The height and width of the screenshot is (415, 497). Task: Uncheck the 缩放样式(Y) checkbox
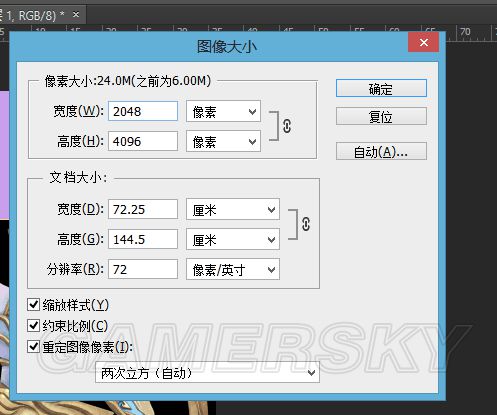pyautogui.click(x=33, y=305)
